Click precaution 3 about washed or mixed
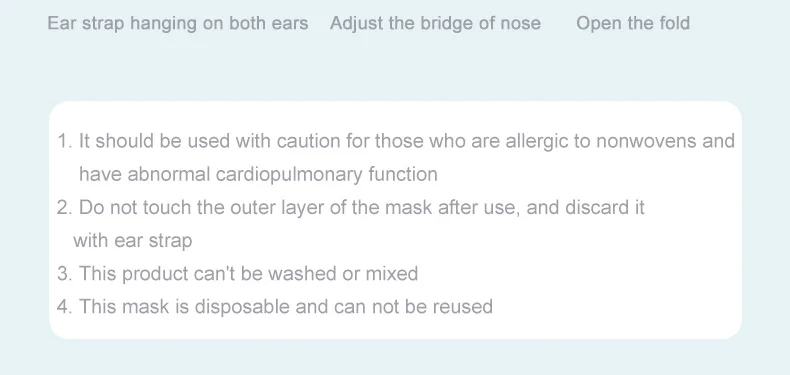This screenshot has height=375, width=790. click(x=237, y=273)
